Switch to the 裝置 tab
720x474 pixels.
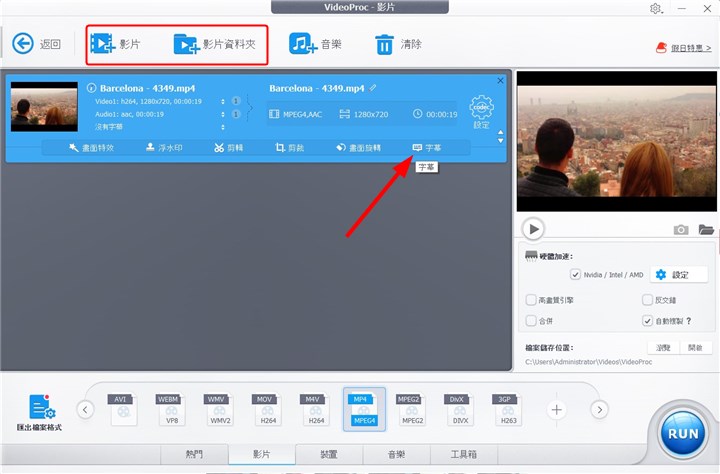(x=329, y=454)
